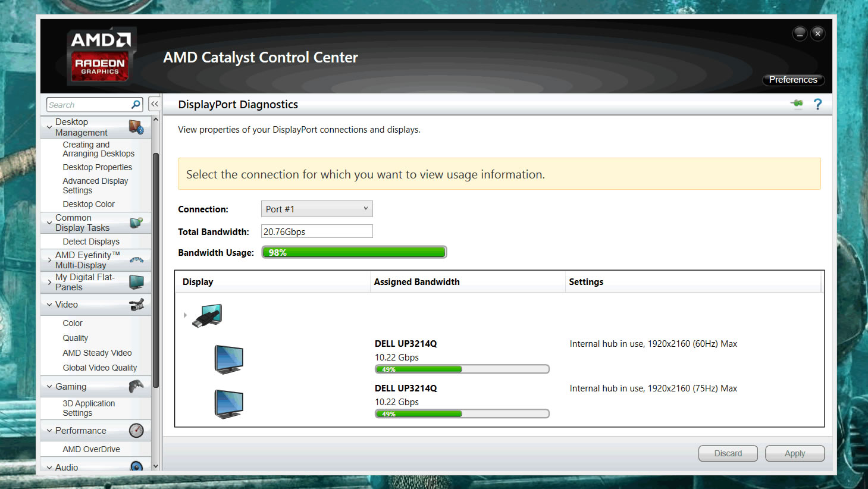Click the sidebar vertical scrollbar
The image size is (868, 489).
156,271
